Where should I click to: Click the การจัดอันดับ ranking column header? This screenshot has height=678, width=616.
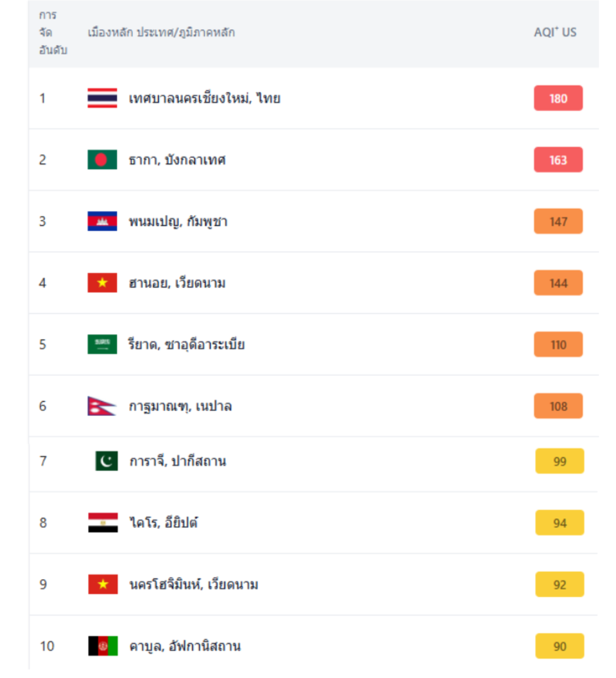click(53, 32)
